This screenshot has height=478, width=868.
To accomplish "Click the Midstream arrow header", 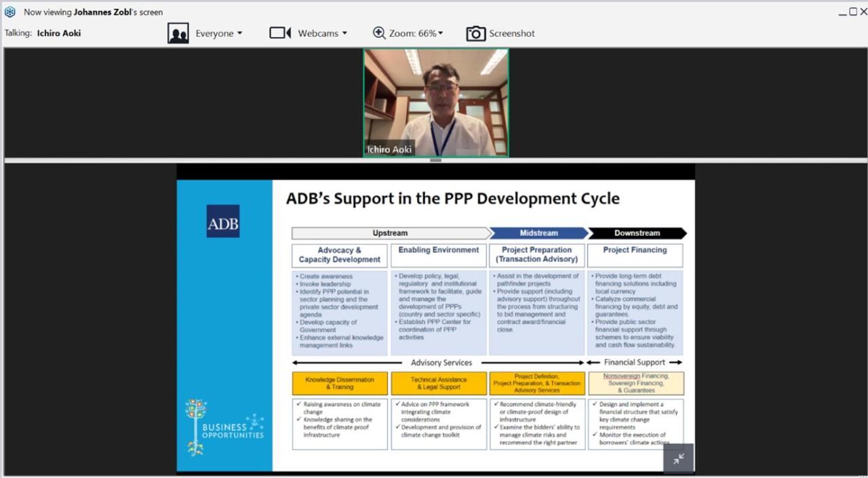I will (x=539, y=233).
